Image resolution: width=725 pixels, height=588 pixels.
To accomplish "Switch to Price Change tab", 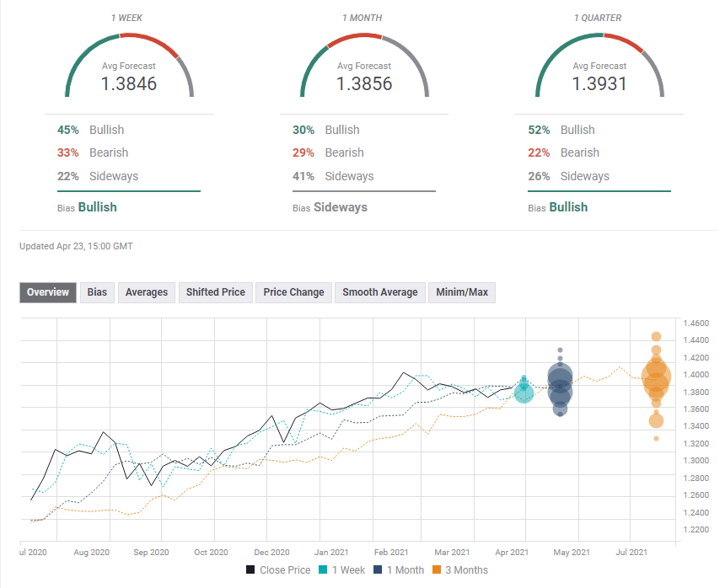I will [x=293, y=292].
